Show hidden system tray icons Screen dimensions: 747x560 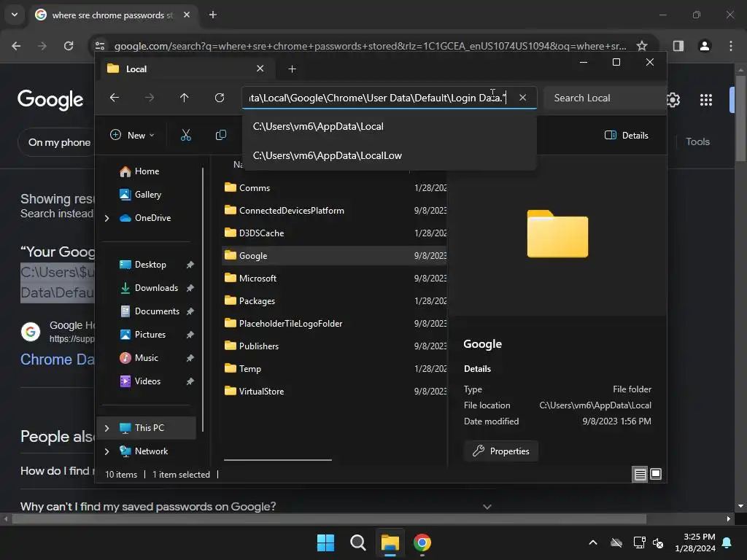593,542
